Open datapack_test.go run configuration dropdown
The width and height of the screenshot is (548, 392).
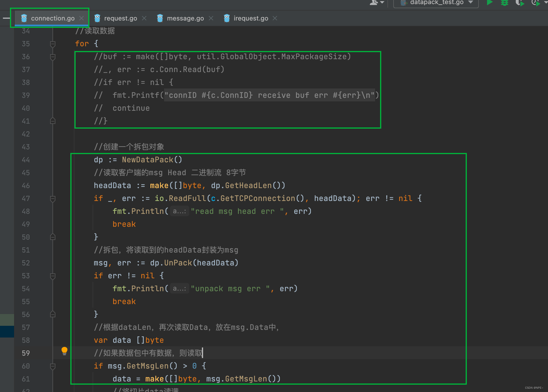tap(436, 3)
